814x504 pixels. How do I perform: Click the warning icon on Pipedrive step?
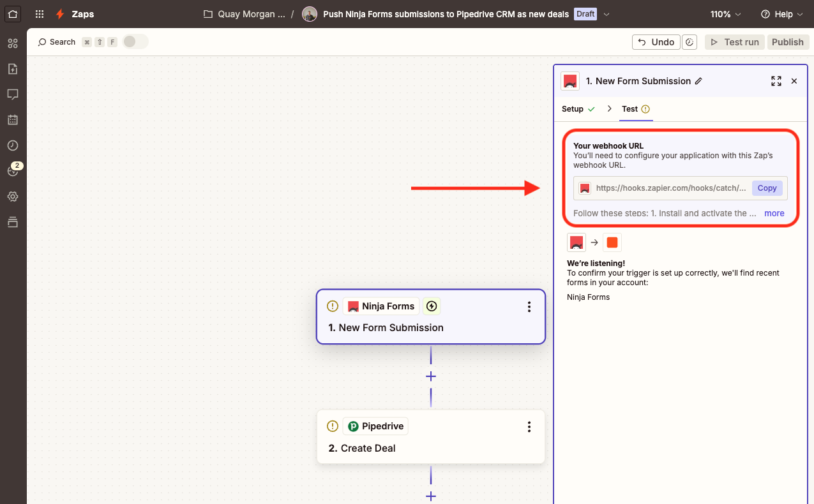[332, 426]
